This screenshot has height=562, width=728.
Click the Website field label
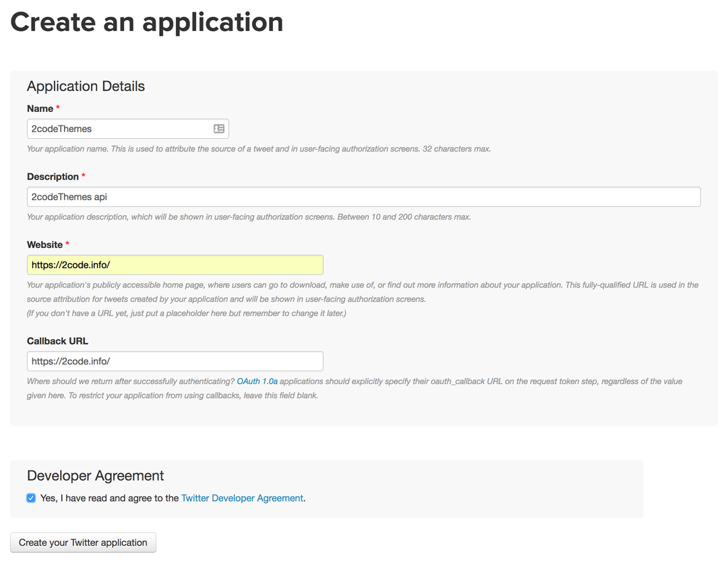click(44, 245)
